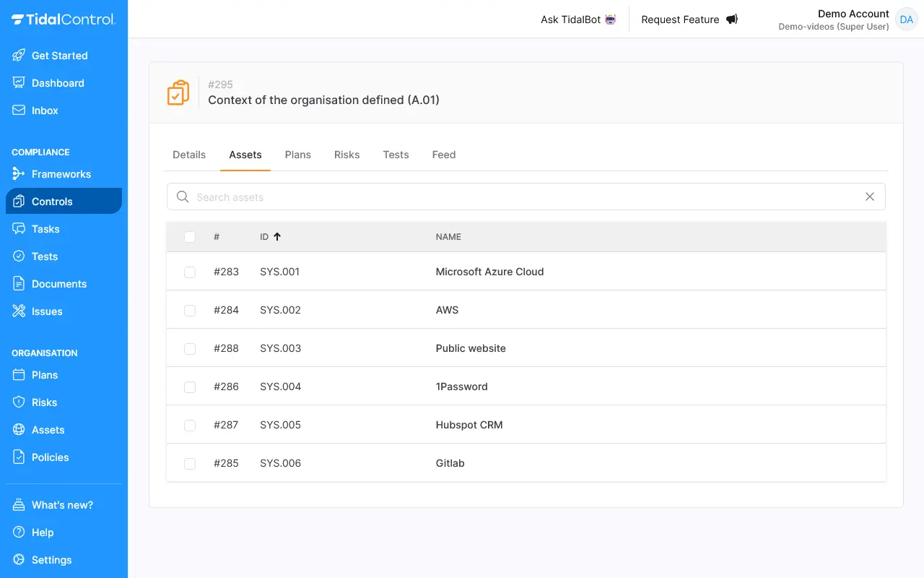Switch to the Feed tab
Image resolution: width=924 pixels, height=578 pixels.
click(x=444, y=155)
